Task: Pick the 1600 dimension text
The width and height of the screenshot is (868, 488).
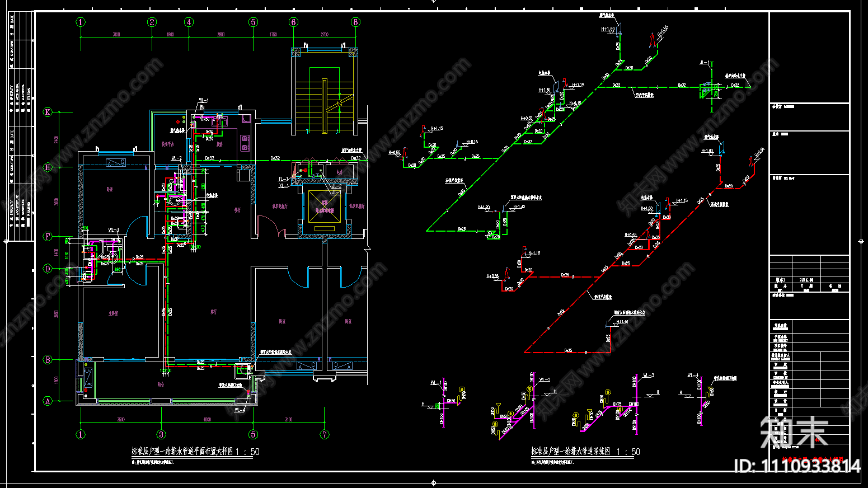Action: [x=170, y=35]
